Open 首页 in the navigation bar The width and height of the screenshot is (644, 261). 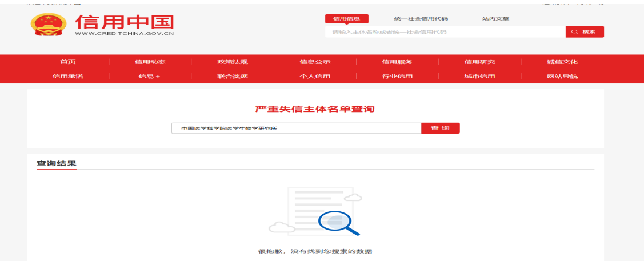(x=68, y=62)
